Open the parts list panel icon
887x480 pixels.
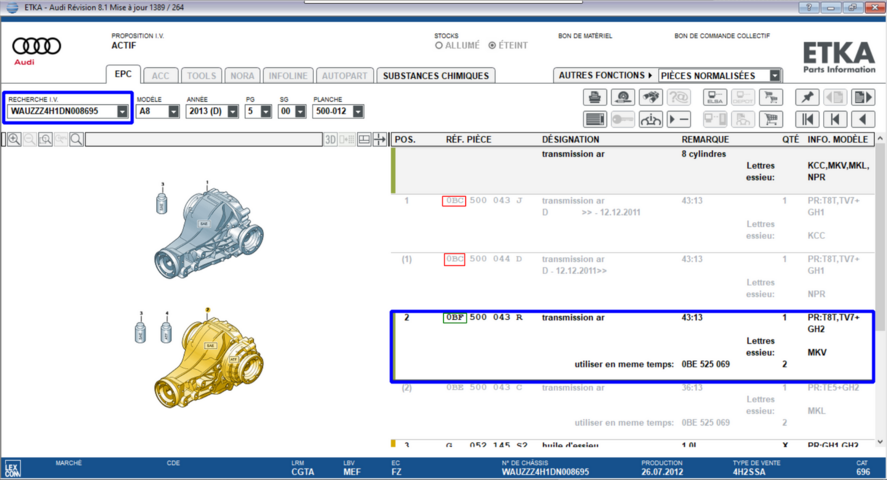595,119
